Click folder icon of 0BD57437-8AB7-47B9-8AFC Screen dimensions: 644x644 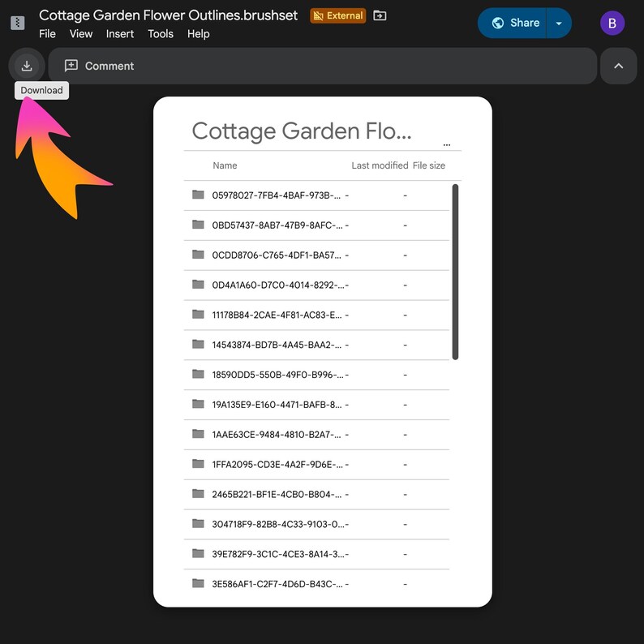click(198, 225)
